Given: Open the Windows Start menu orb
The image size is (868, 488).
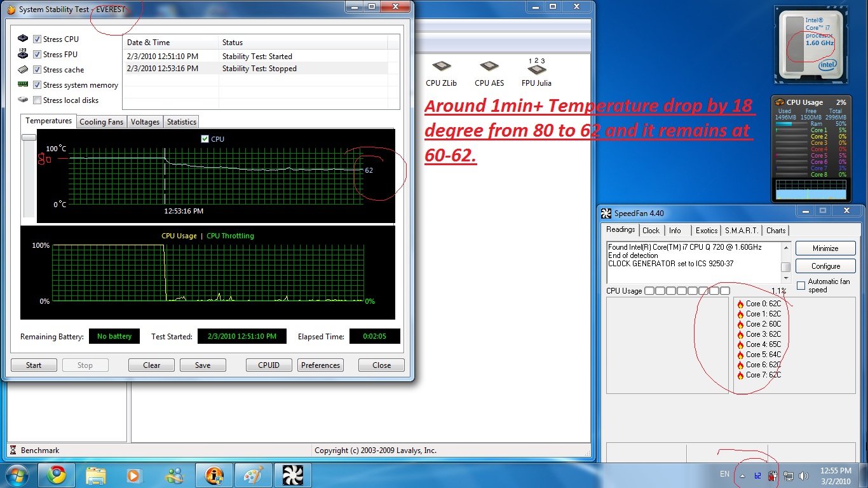Looking at the screenshot, I should point(17,475).
